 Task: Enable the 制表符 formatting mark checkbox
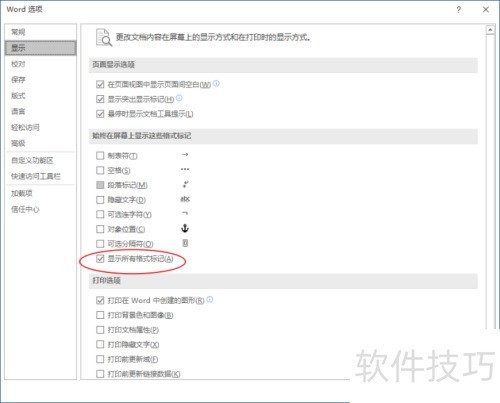tap(100, 156)
